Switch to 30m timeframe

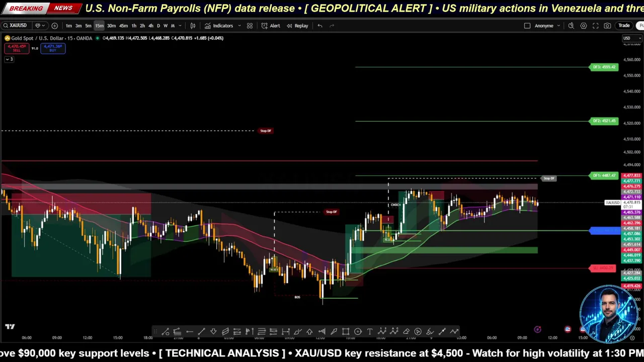(x=111, y=26)
